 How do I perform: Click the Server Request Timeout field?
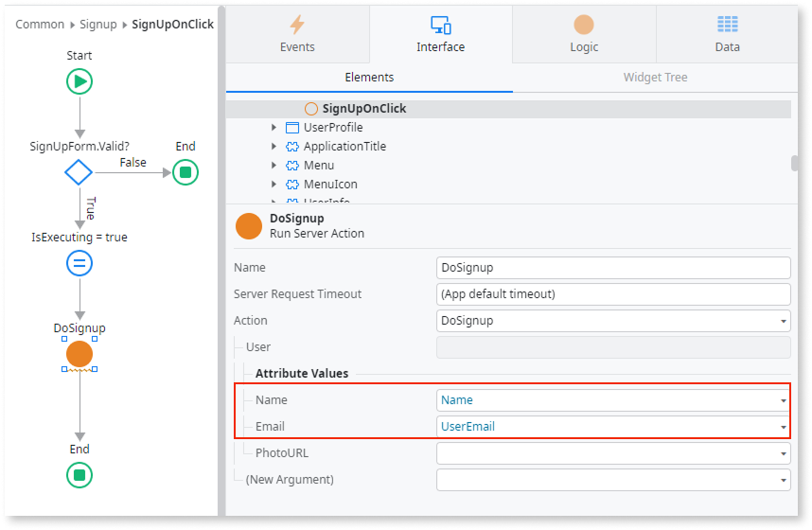point(613,294)
